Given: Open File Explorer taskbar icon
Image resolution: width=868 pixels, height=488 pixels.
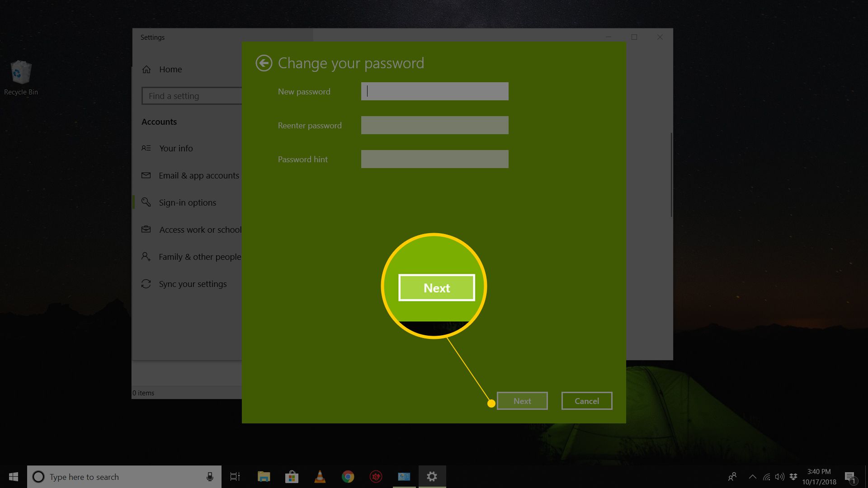Looking at the screenshot, I should tap(263, 476).
